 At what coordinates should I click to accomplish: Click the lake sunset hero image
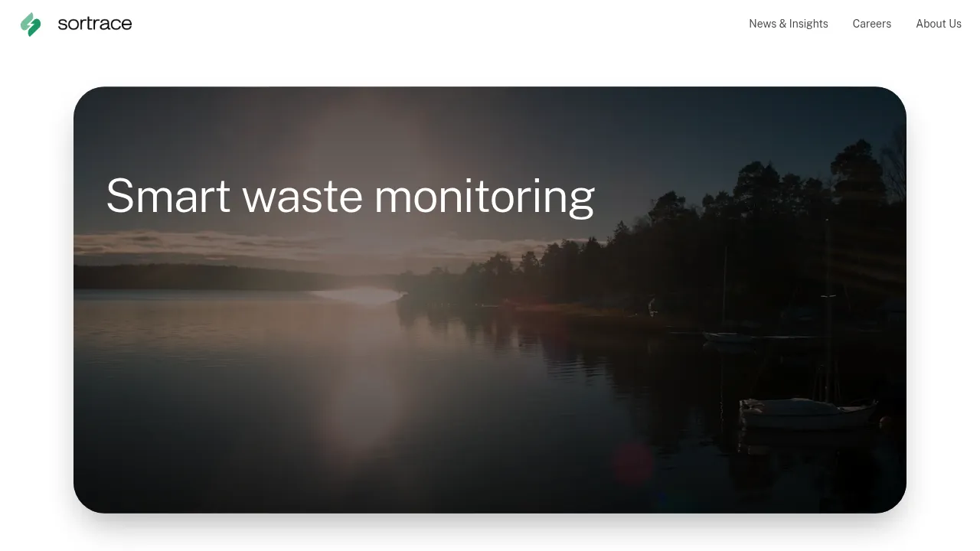click(490, 300)
